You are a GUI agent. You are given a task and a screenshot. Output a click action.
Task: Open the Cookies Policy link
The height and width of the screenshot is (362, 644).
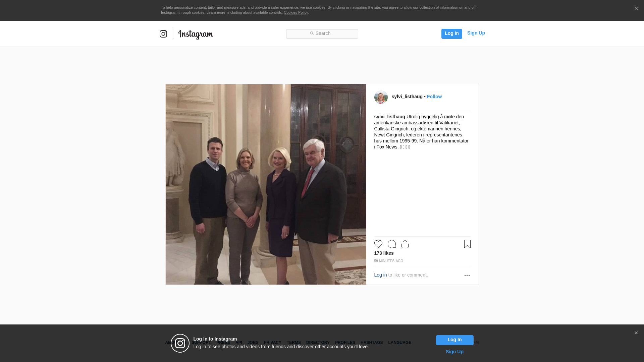click(296, 12)
